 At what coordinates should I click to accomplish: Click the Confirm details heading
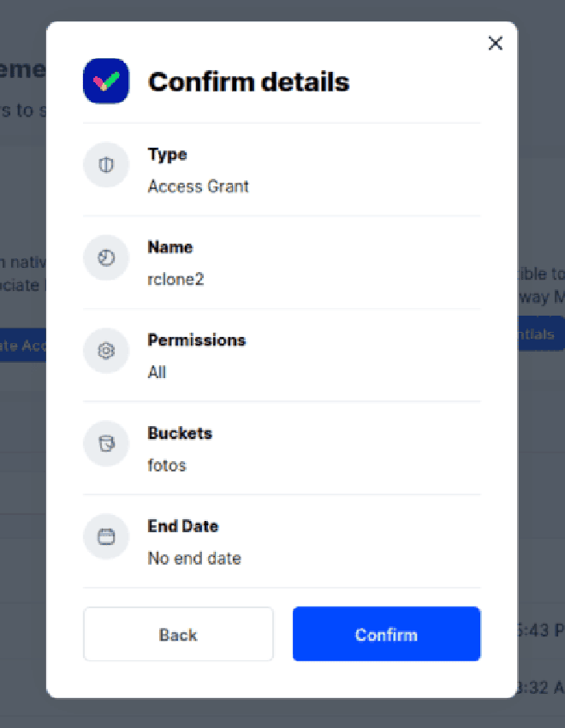[248, 82]
